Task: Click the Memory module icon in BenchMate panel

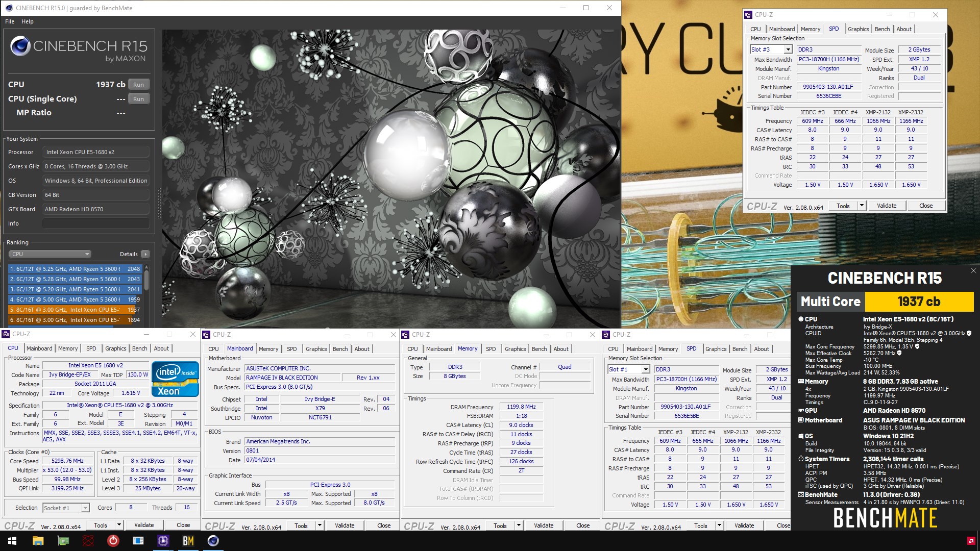Action: (801, 381)
